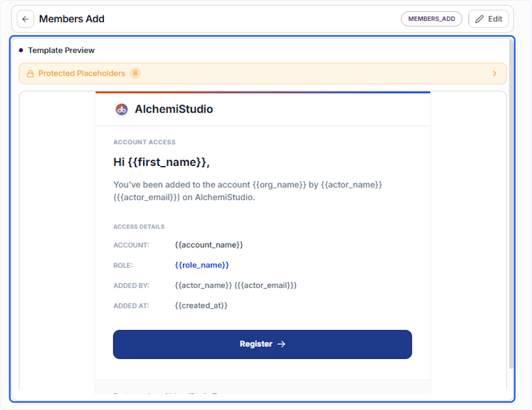Click the ADDED BY label

coord(131,285)
